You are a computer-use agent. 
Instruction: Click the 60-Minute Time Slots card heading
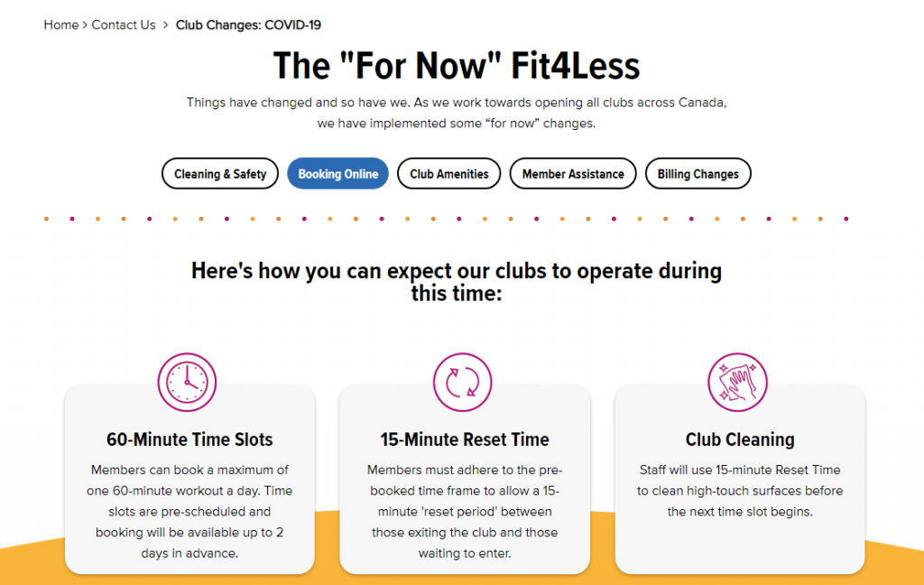click(189, 441)
